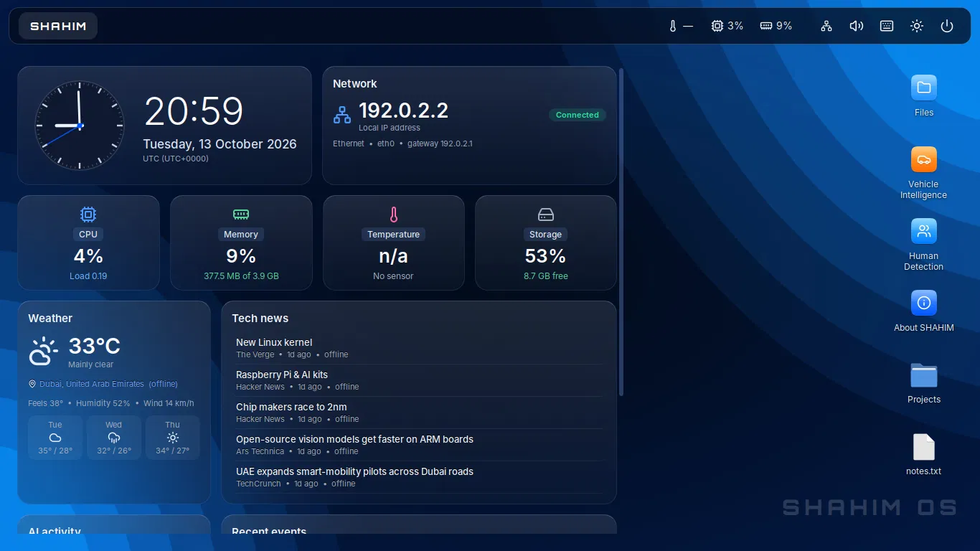This screenshot has width=980, height=551.
Task: Click the top bar CPU 3% indicator
Action: coord(727,26)
